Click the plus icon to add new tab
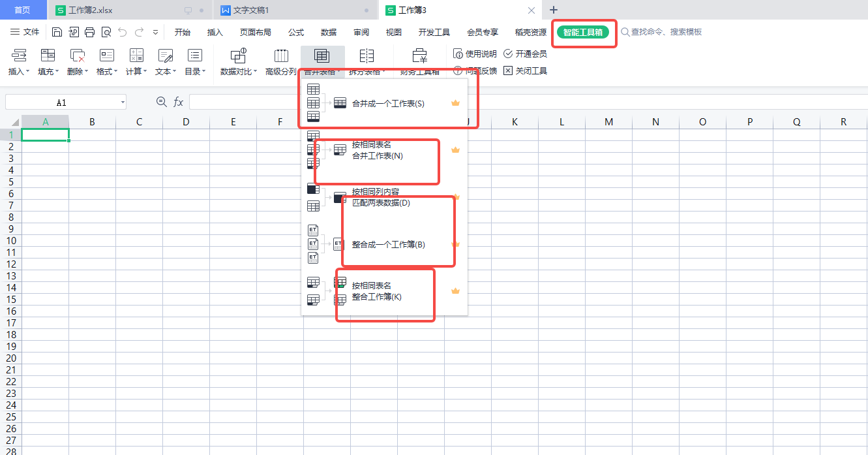The image size is (868, 455). [x=554, y=10]
